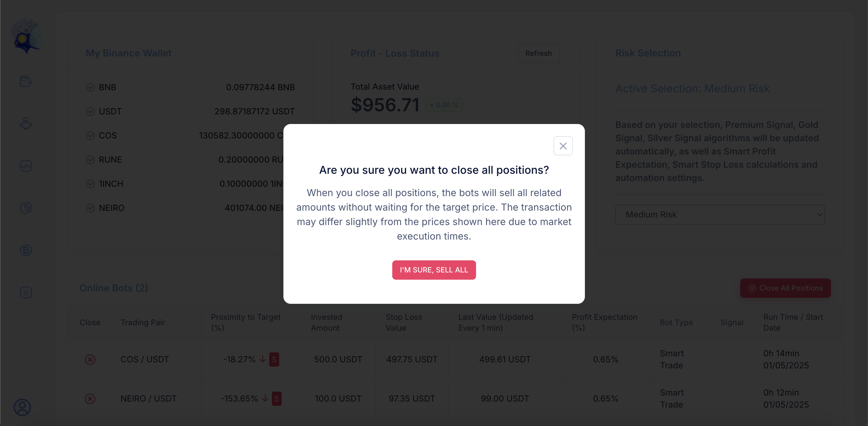Image resolution: width=868 pixels, height=426 pixels.
Task: Click the Refresh button
Action: coord(538,53)
